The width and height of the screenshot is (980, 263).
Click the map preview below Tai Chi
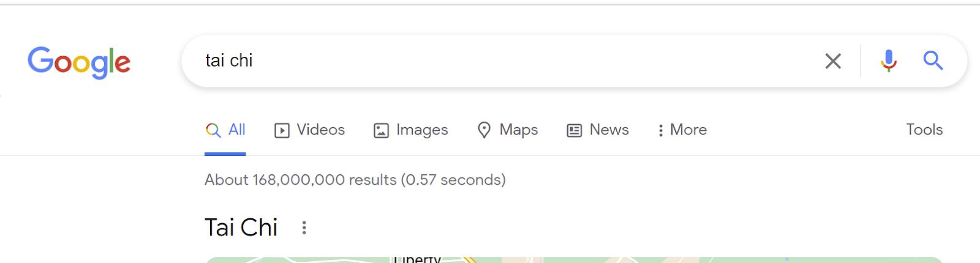coord(574,260)
